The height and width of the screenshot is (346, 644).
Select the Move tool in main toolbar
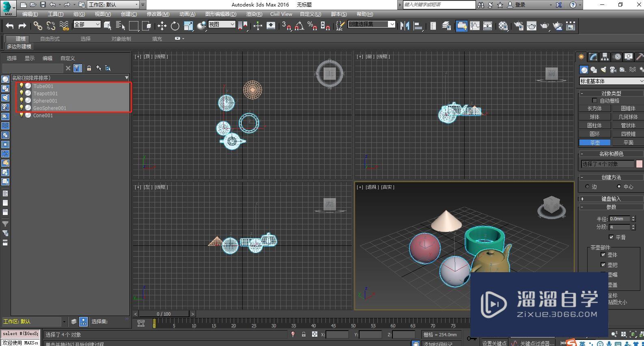point(162,26)
